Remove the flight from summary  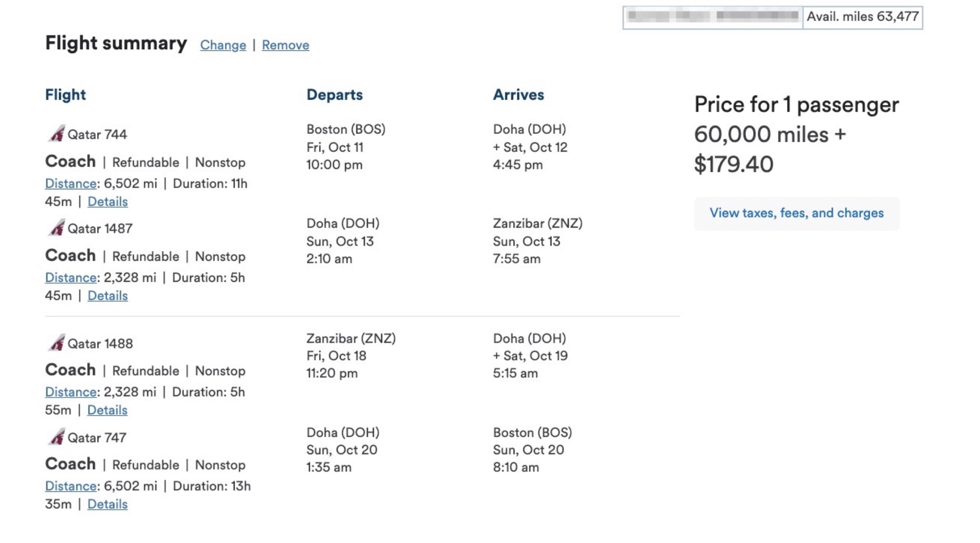tap(285, 45)
